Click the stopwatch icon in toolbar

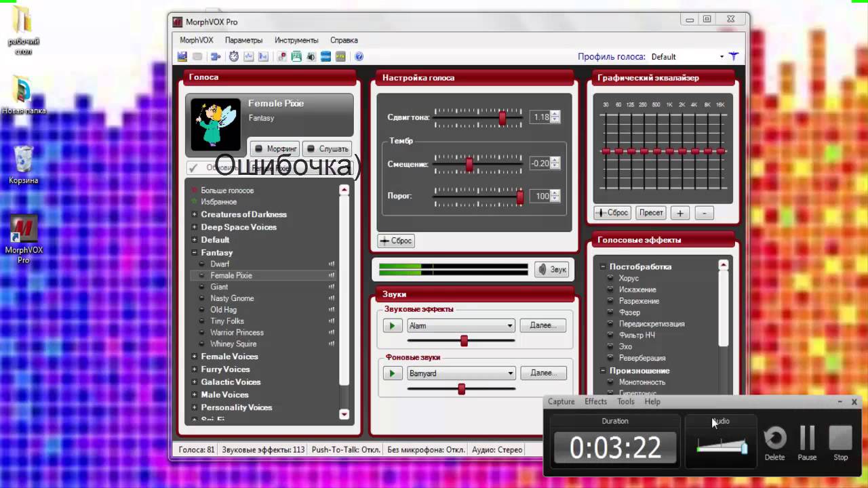click(x=234, y=57)
